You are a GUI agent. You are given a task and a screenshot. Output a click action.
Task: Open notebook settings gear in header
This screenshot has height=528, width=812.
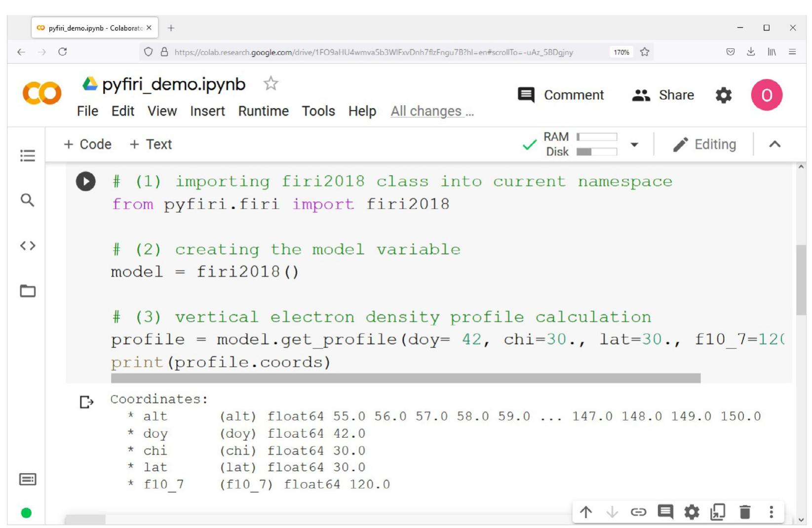pyautogui.click(x=724, y=95)
